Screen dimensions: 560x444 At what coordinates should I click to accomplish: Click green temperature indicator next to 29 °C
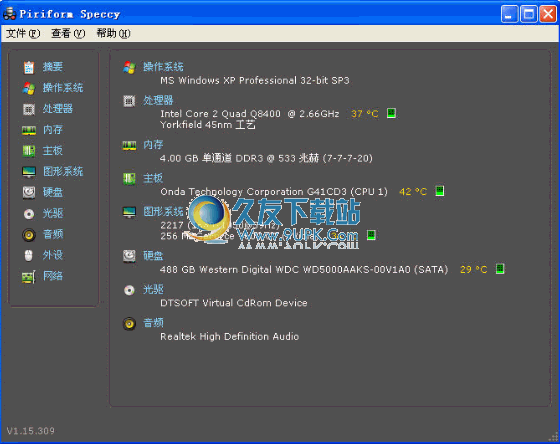[x=500, y=269]
